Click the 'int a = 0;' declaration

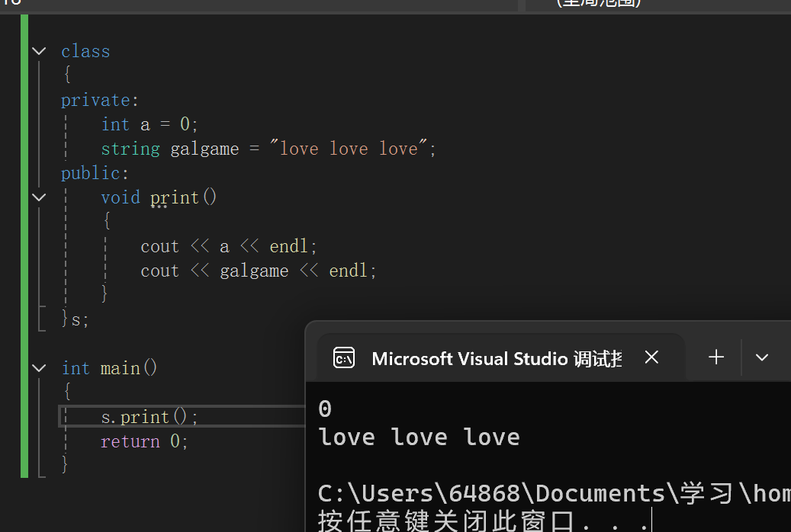tap(150, 124)
